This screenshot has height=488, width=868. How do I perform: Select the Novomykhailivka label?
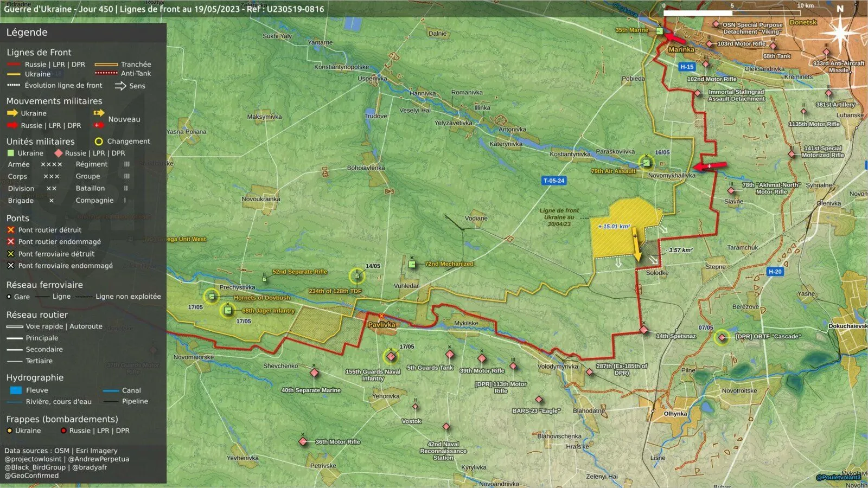[x=672, y=175]
